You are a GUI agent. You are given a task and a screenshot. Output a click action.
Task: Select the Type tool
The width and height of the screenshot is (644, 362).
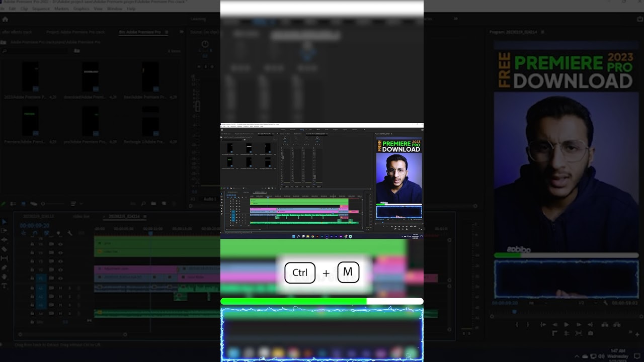click(5, 286)
